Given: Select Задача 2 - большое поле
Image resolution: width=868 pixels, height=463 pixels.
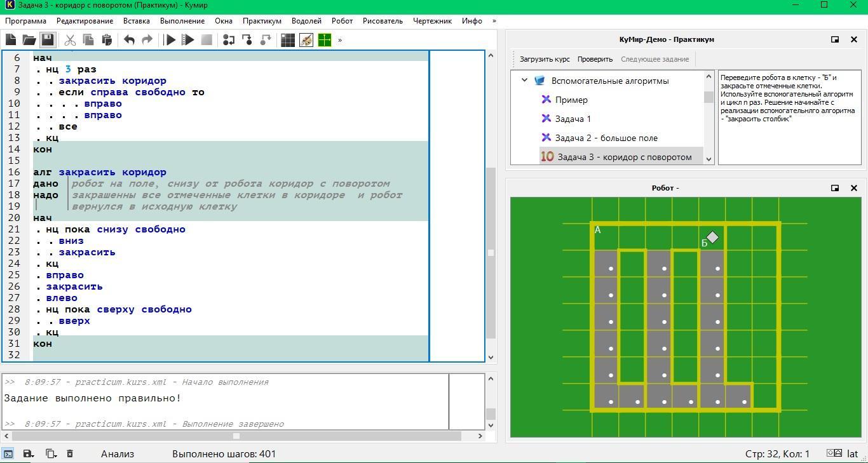Looking at the screenshot, I should click(x=606, y=138).
